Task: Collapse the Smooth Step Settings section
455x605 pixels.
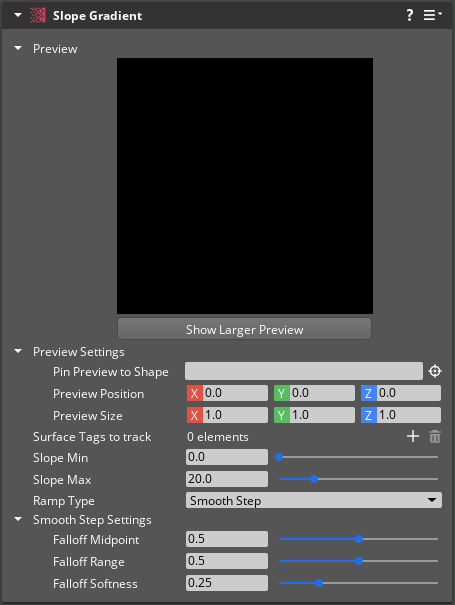Action: point(18,519)
